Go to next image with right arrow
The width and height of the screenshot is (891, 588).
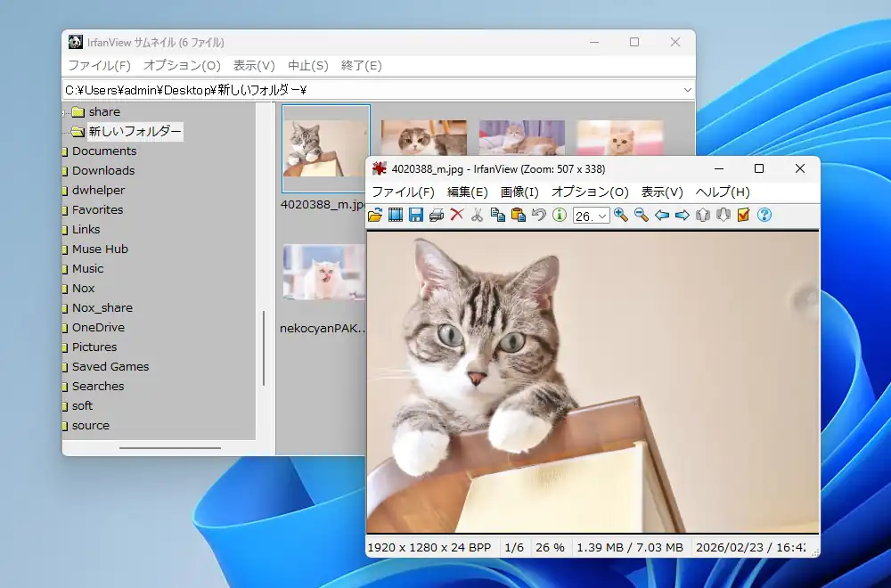click(x=683, y=215)
